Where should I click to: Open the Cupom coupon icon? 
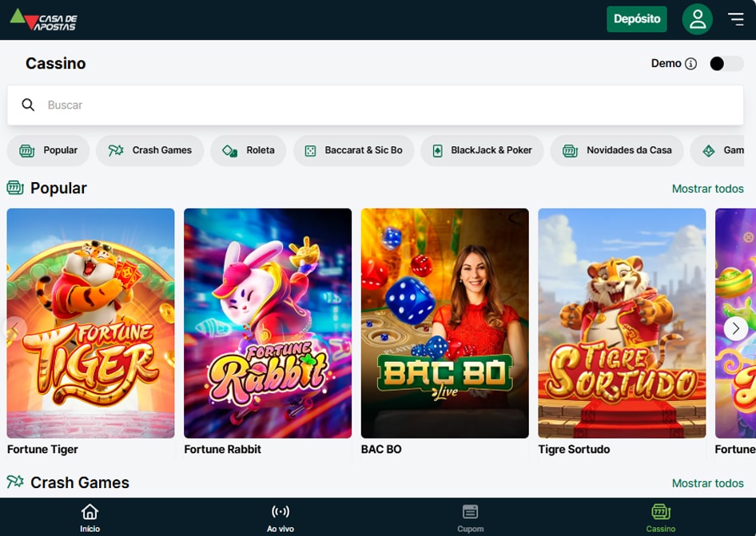point(470,517)
